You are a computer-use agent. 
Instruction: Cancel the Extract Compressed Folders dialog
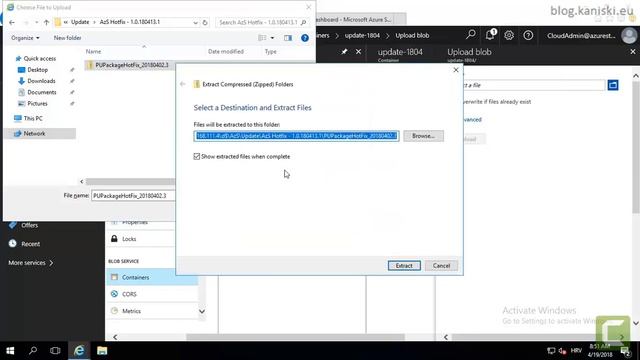441,266
